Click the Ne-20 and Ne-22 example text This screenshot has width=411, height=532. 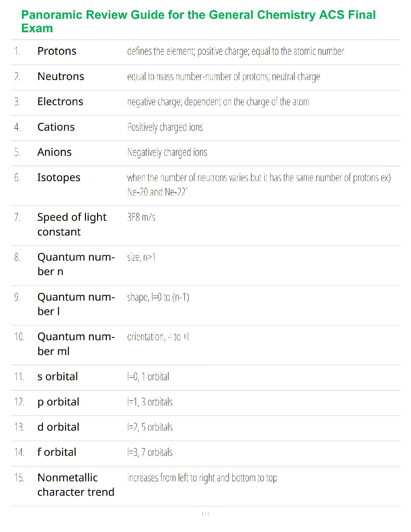157,192
